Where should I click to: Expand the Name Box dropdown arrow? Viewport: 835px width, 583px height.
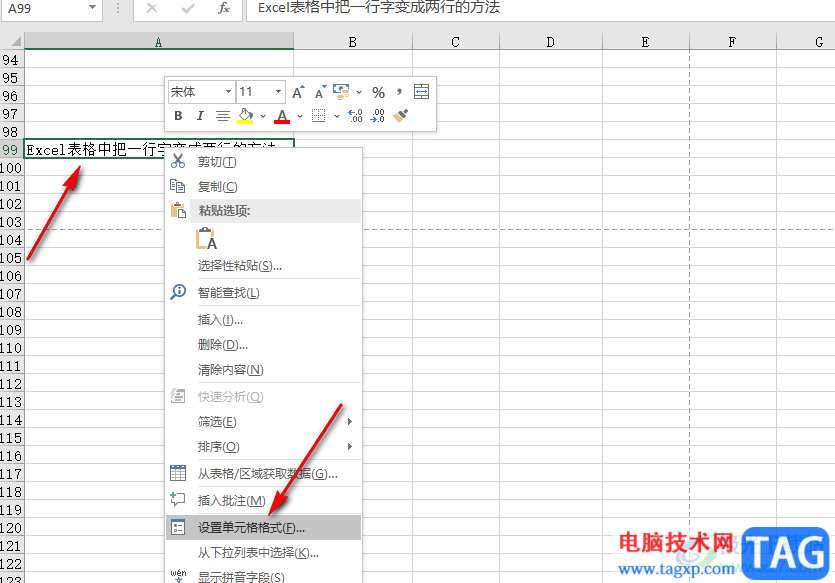(x=93, y=7)
